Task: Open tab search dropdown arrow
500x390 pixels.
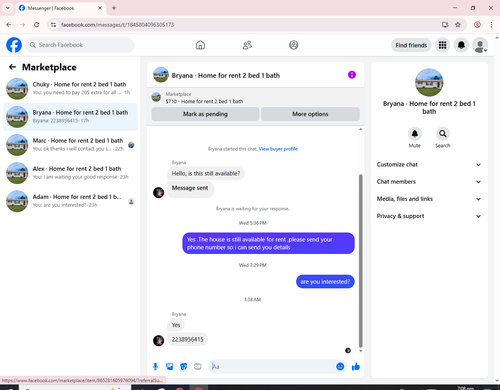Action: tap(8, 8)
